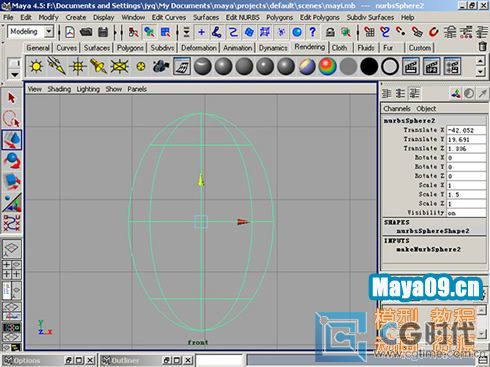Viewport: 490px width, 367px height.
Task: Open the Shading panel menu
Action: (59, 89)
